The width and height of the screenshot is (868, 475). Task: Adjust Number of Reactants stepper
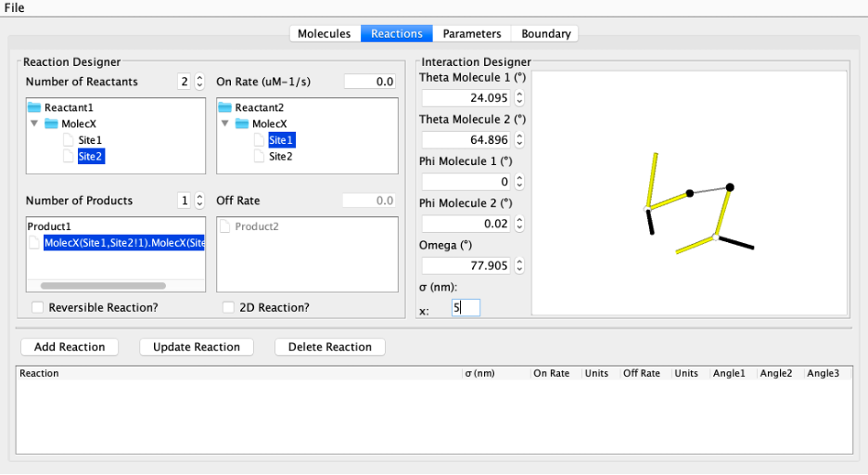(x=199, y=82)
